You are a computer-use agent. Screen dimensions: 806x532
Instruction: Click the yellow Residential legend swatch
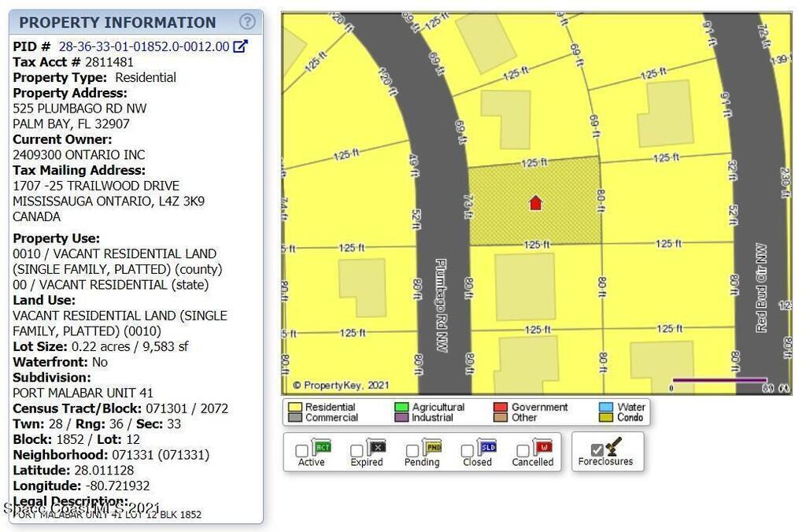(x=295, y=408)
